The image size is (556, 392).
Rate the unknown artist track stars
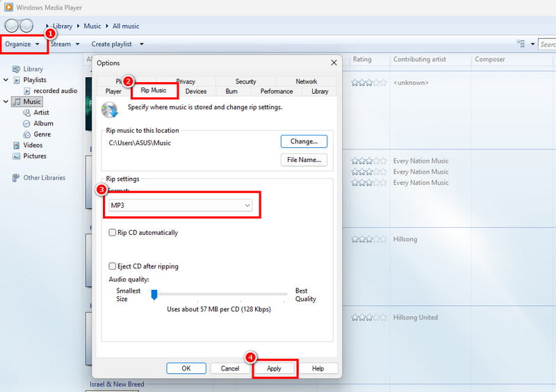[x=369, y=83]
